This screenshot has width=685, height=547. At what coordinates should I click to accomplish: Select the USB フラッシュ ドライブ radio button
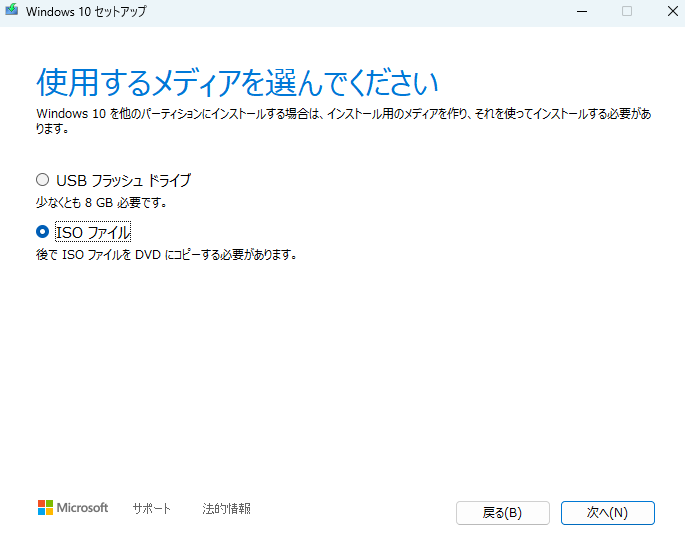42,180
